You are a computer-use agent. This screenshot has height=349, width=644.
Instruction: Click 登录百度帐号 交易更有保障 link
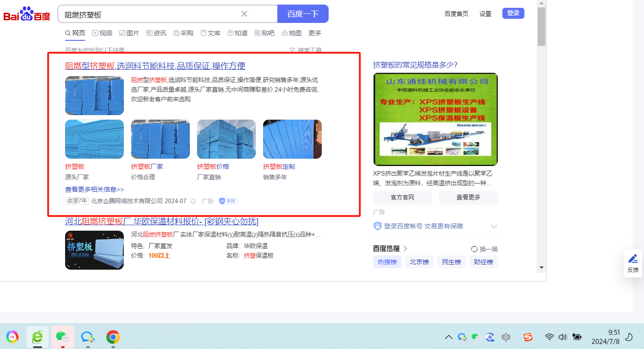(424, 226)
